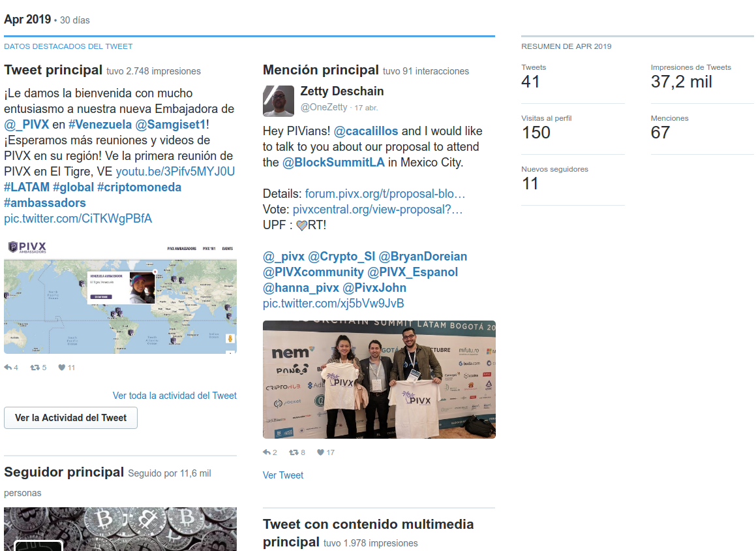Screen dimensions: 756x551
Task: Click heart icon with count 11
Action: click(x=62, y=368)
